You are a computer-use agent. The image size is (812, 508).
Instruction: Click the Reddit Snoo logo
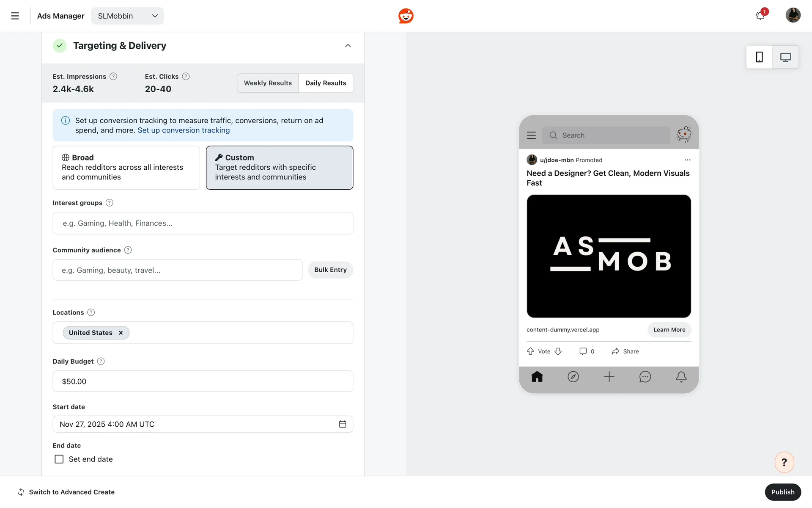click(x=406, y=16)
